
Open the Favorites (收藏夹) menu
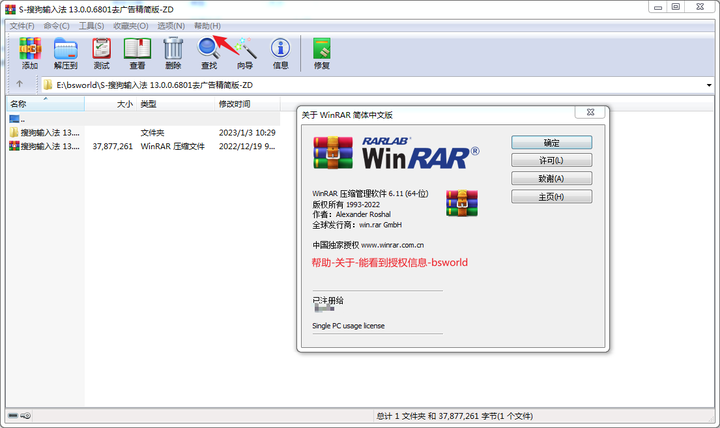tap(131, 26)
